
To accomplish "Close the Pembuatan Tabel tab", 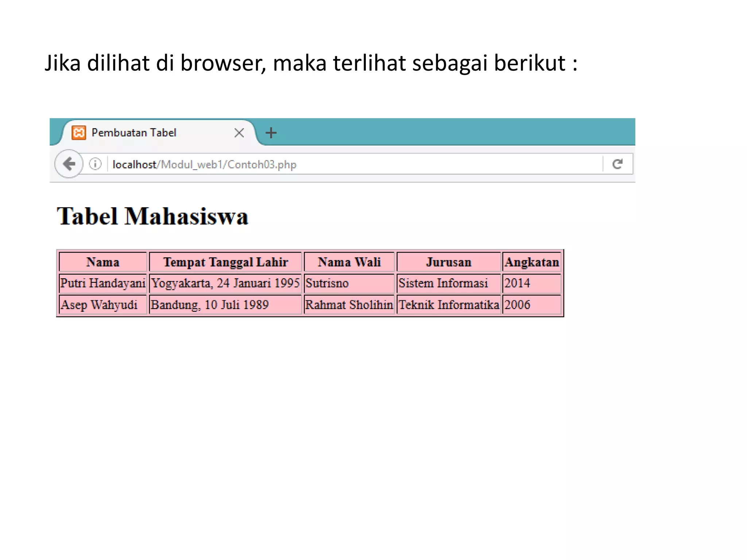I will [x=239, y=133].
